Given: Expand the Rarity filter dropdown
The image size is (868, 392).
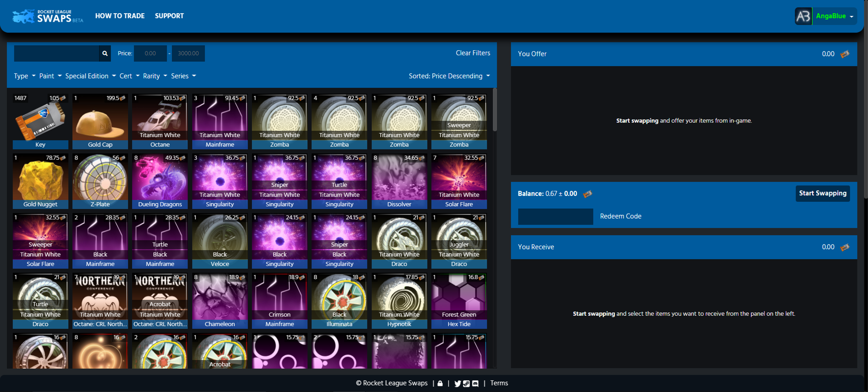Looking at the screenshot, I should coord(155,76).
